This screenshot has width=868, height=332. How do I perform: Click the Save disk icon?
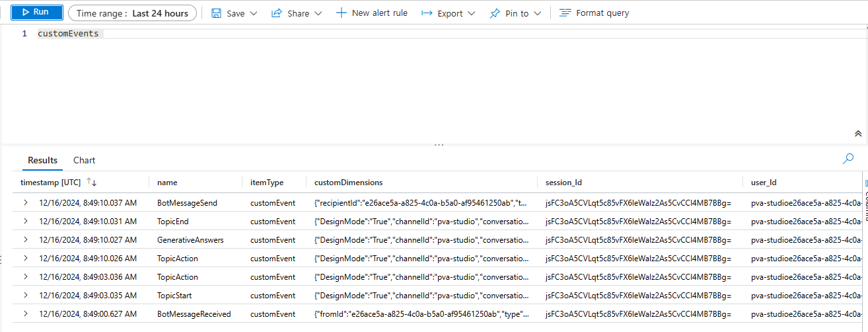click(216, 13)
